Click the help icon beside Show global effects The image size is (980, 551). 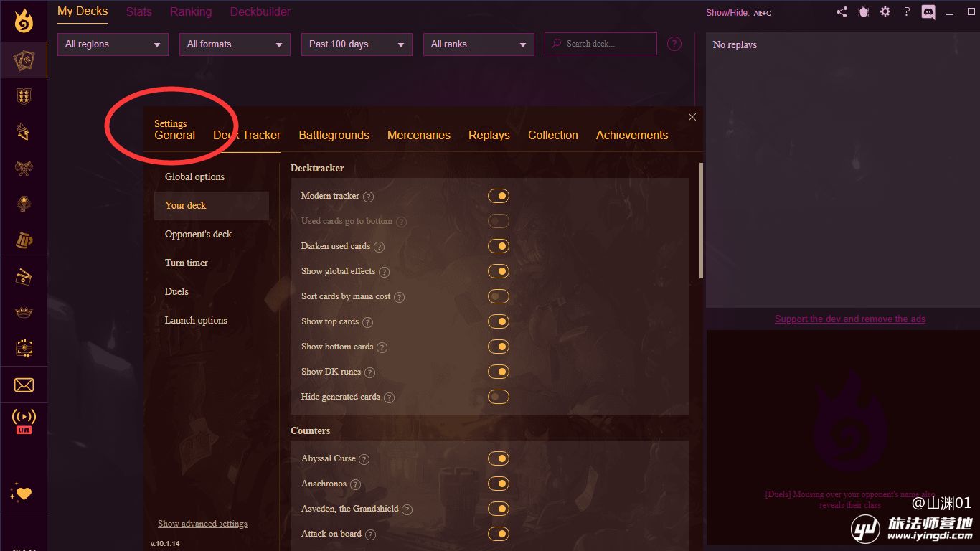(384, 272)
